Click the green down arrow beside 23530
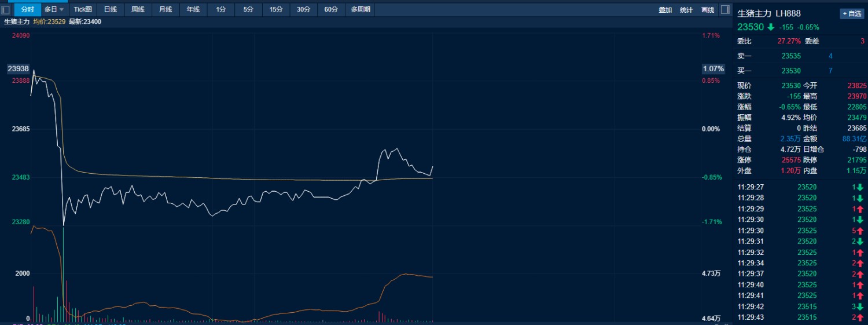868x325 pixels. 771,27
